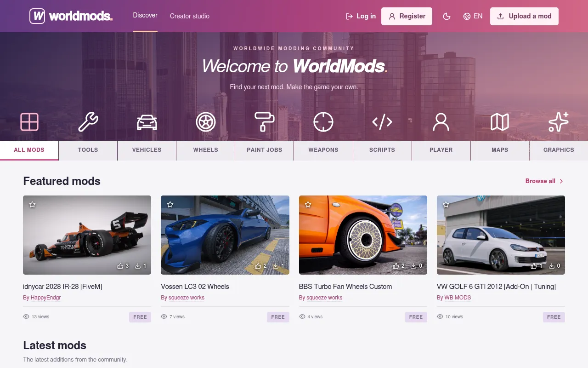Star the BBS Turbo Fan Wheels mod
The width and height of the screenshot is (588, 368).
308,204
